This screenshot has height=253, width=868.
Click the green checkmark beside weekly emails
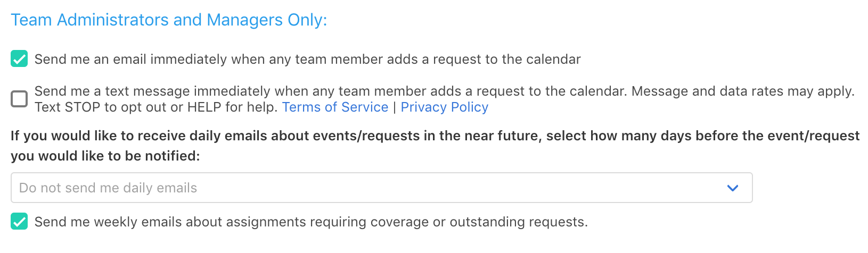click(x=19, y=222)
